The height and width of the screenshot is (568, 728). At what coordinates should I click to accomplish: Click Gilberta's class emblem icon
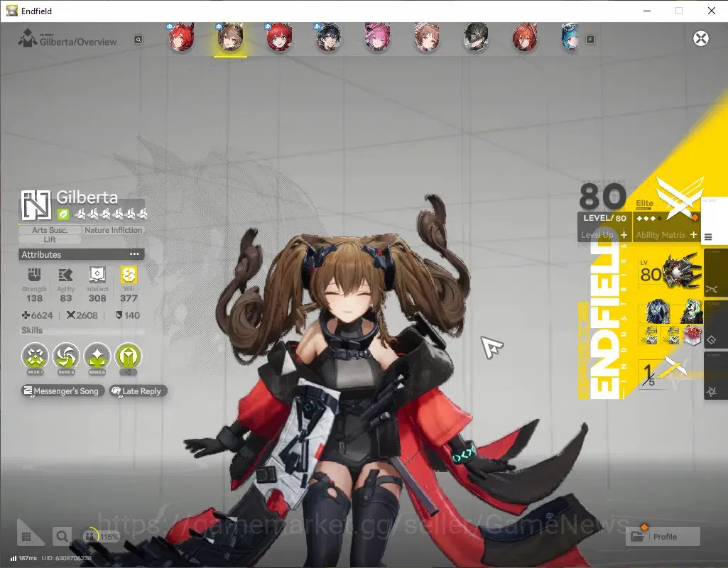[x=36, y=204]
